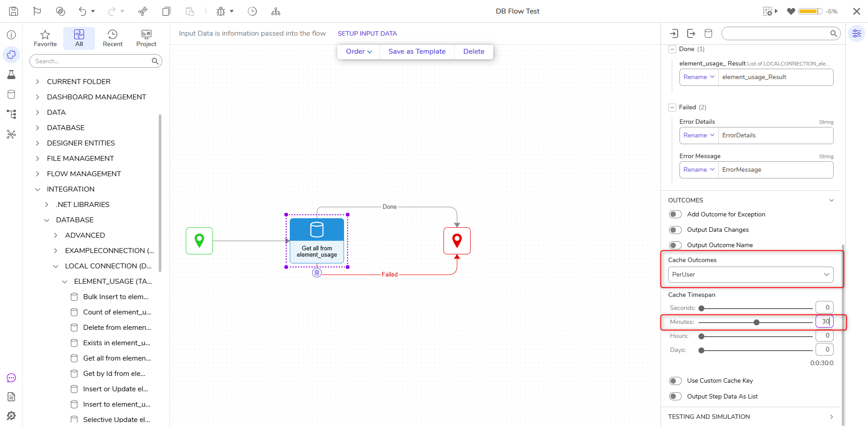The height and width of the screenshot is (427, 868).
Task: Click the Days value input field
Action: tap(824, 350)
